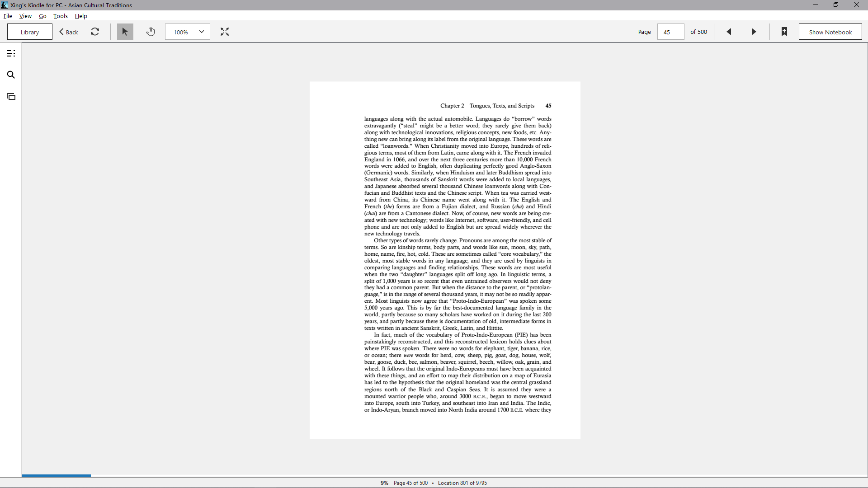Image resolution: width=868 pixels, height=488 pixels.
Task: Click the page number input field
Action: point(670,32)
